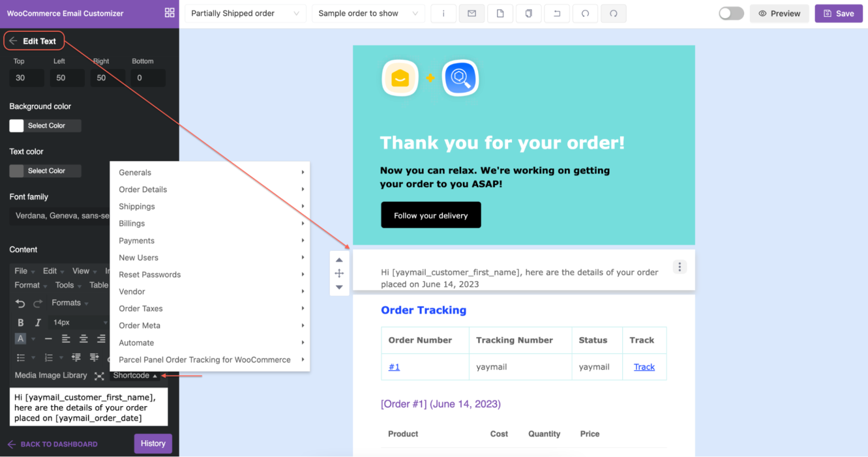Open the Text color Select Color picker
Image resolution: width=868 pixels, height=457 pixels.
coord(45,171)
